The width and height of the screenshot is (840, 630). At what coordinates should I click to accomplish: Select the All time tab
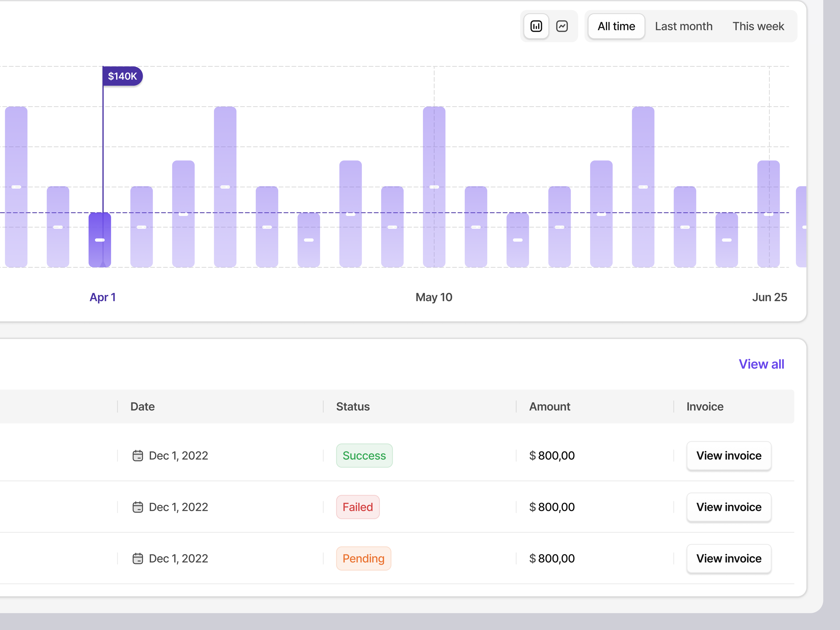[616, 26]
